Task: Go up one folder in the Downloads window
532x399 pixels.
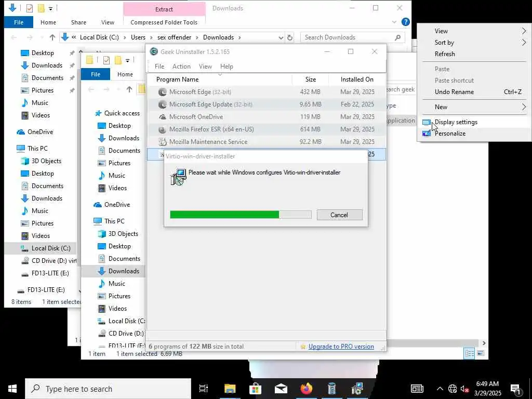Action: tap(52, 37)
